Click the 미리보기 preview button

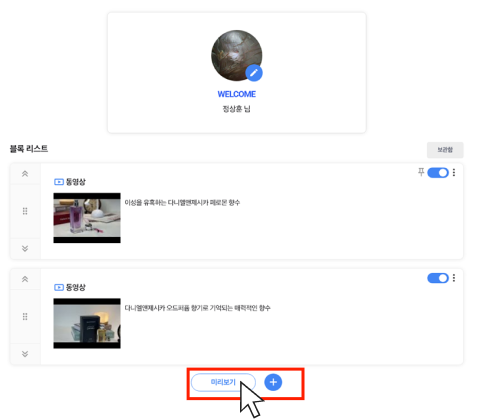(x=223, y=382)
